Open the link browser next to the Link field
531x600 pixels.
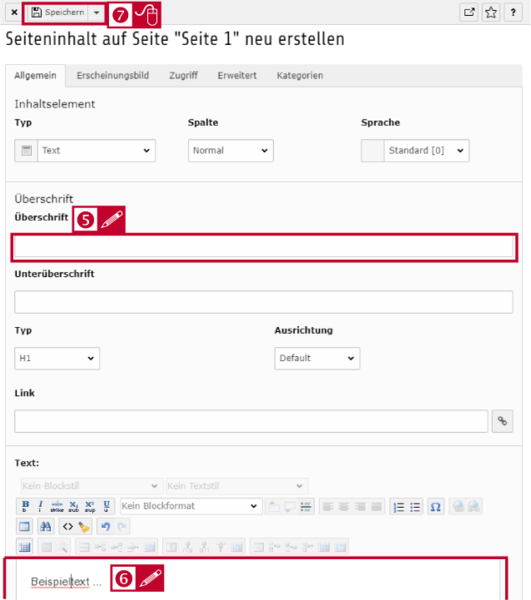click(x=502, y=421)
